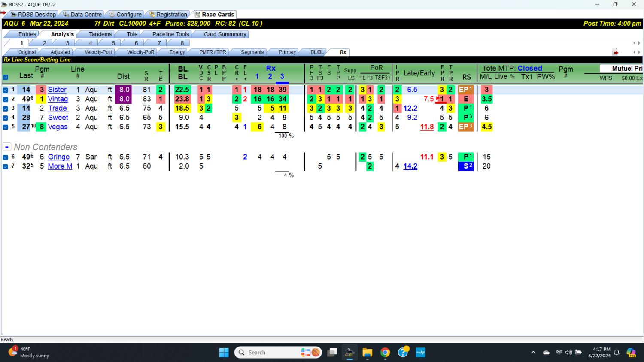Open Wi-Fi network settings in tray
The width and height of the screenshot is (644, 362).
coord(559,353)
